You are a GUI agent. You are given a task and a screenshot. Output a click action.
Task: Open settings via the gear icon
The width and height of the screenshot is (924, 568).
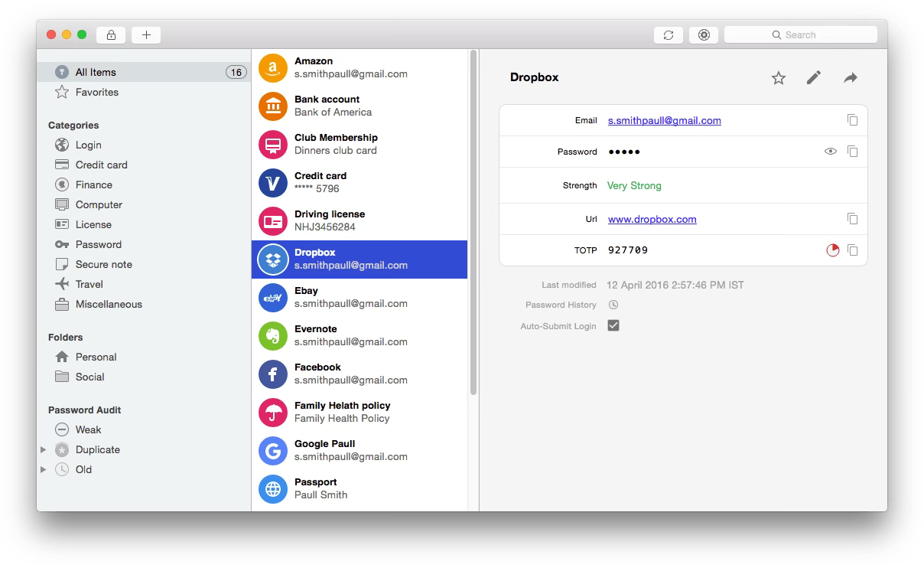click(704, 34)
